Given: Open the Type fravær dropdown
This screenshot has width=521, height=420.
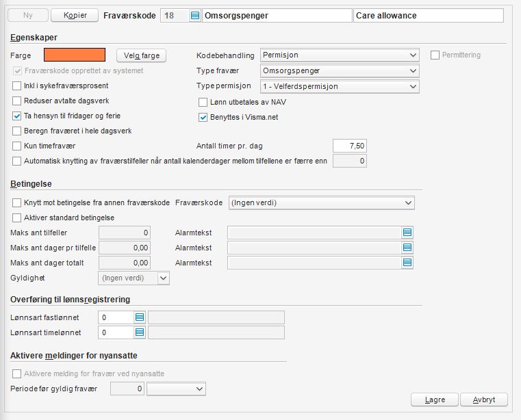Looking at the screenshot, I should (340, 70).
